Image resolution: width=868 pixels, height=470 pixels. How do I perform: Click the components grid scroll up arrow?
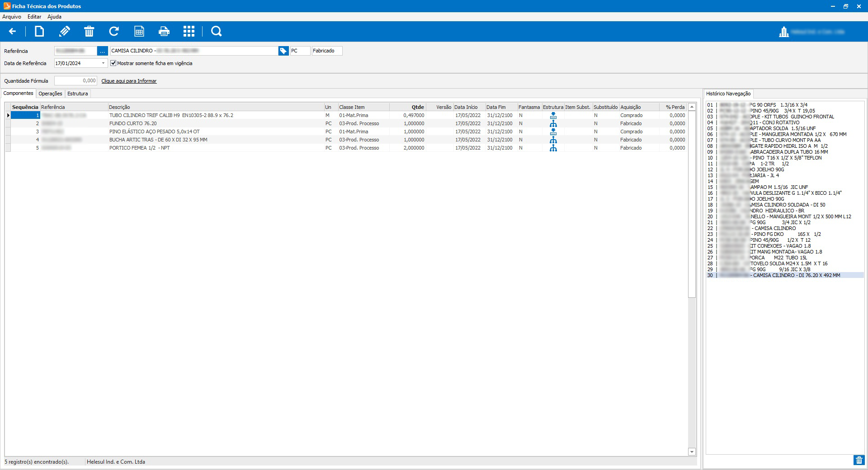click(x=692, y=107)
